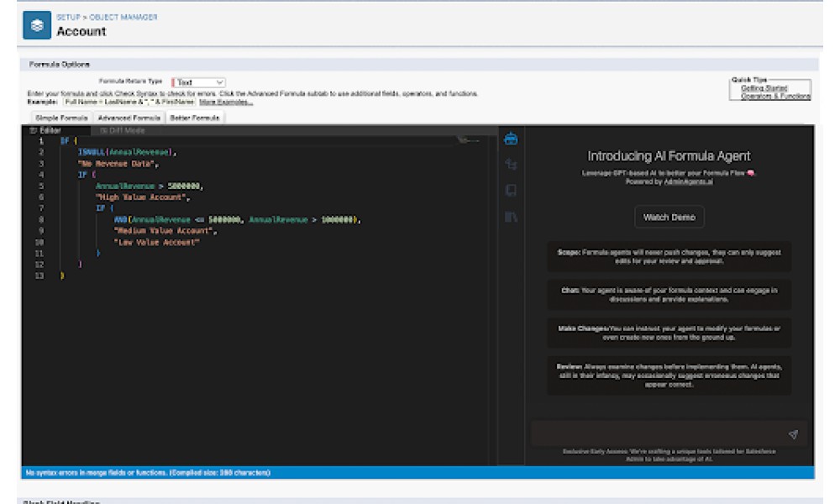The height and width of the screenshot is (504, 840).
Task: Go to the SETUP breadcrumb
Action: point(68,17)
